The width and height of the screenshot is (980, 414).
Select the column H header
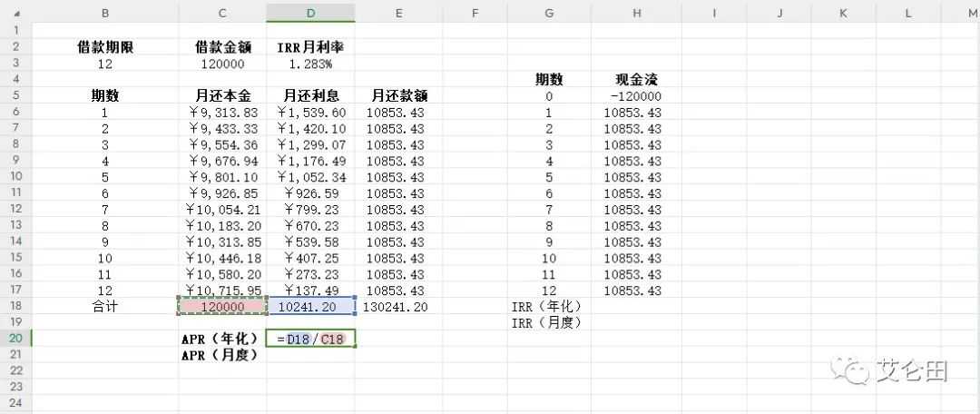pyautogui.click(x=636, y=13)
